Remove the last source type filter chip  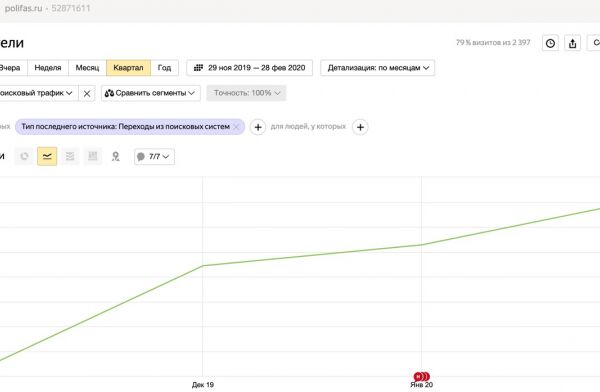coord(236,127)
